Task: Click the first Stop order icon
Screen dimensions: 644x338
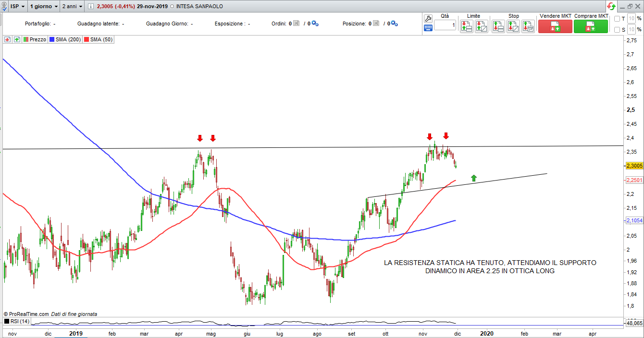Action: click(498, 26)
